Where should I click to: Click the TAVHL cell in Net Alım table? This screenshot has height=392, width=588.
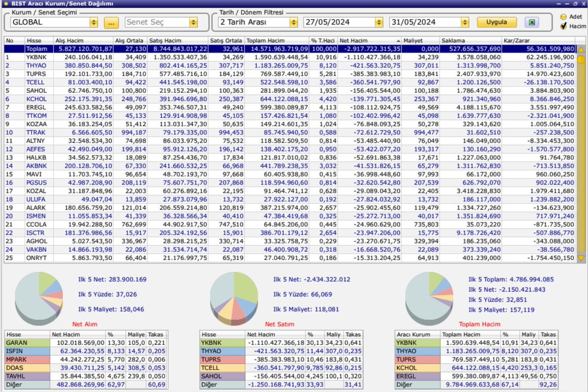coord(27,376)
